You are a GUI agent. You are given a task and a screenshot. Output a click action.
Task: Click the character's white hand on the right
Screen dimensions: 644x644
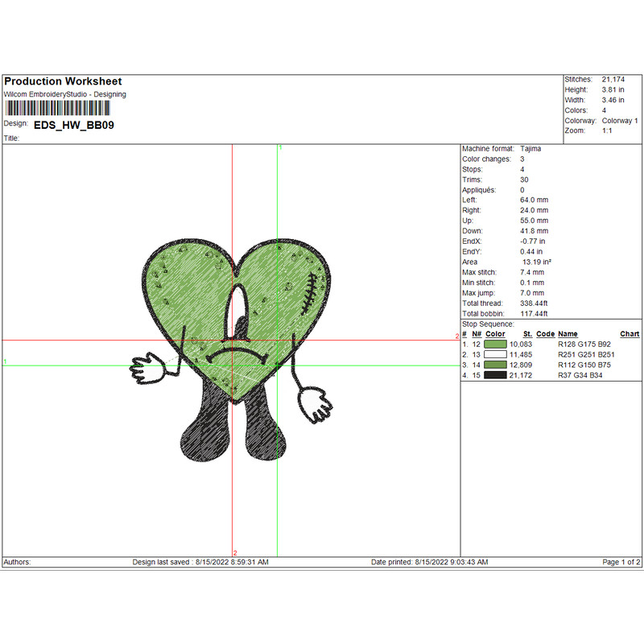(314, 403)
